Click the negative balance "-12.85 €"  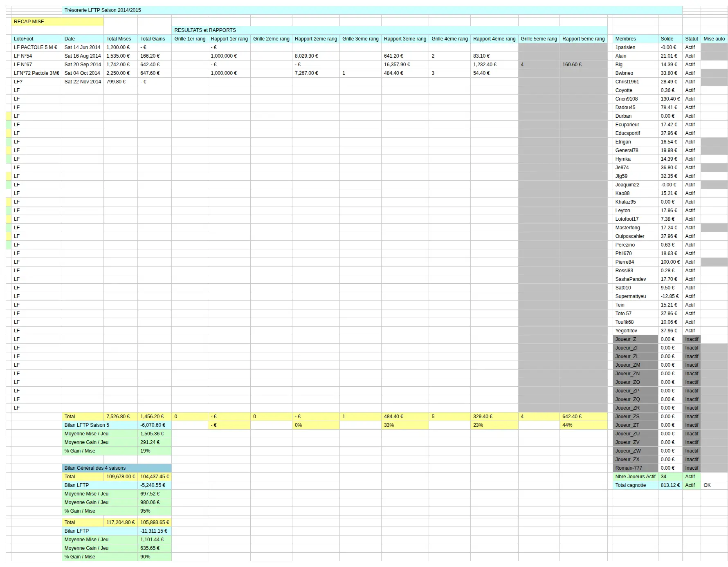click(x=670, y=296)
